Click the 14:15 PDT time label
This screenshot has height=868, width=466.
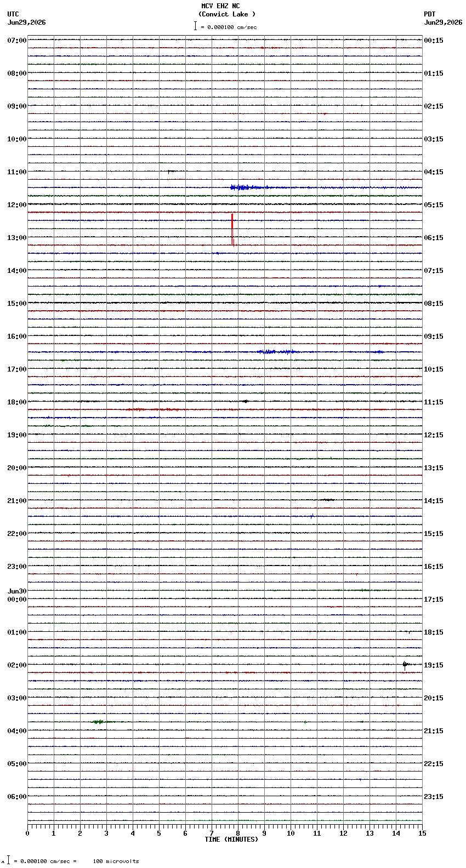434,501
